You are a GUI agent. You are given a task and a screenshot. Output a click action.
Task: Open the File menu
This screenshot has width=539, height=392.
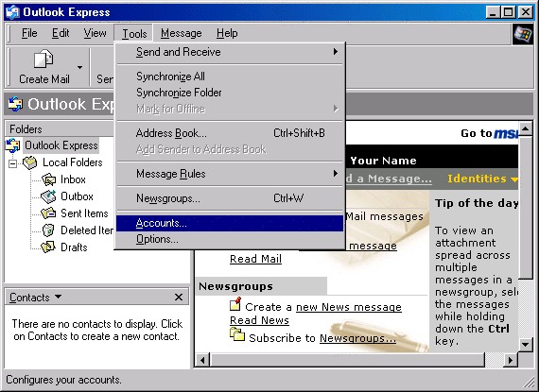(x=29, y=33)
